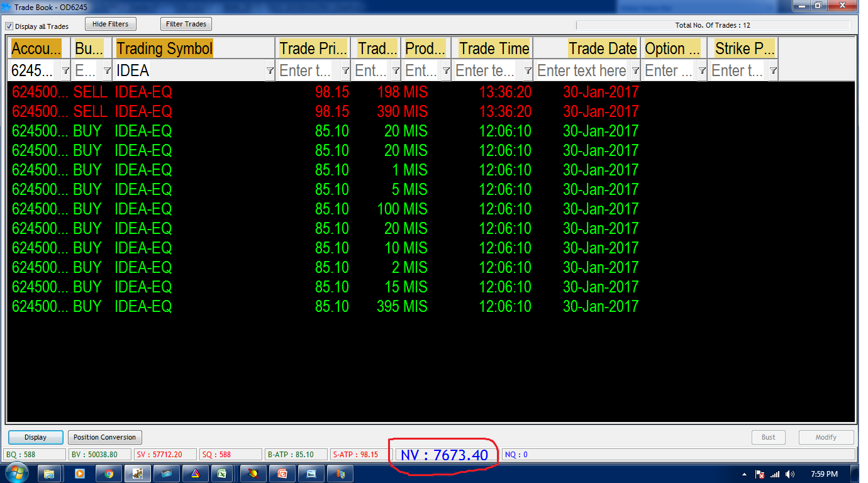Open the filter funnel for Option column

(702, 71)
